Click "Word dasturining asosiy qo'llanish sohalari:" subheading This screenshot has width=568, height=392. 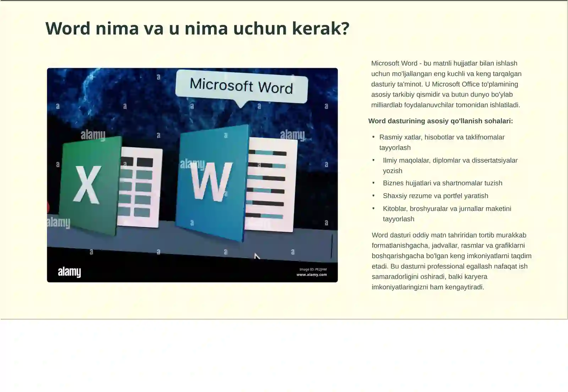click(x=441, y=121)
